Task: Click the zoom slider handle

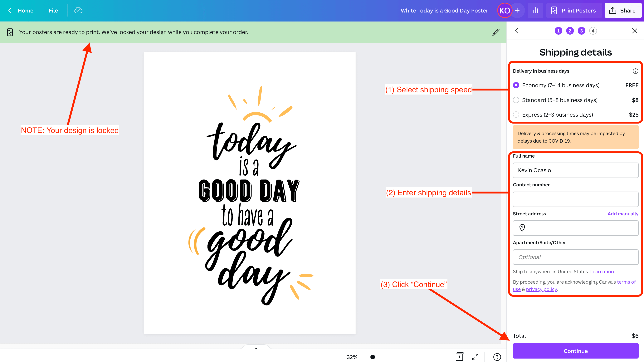Action: (373, 357)
